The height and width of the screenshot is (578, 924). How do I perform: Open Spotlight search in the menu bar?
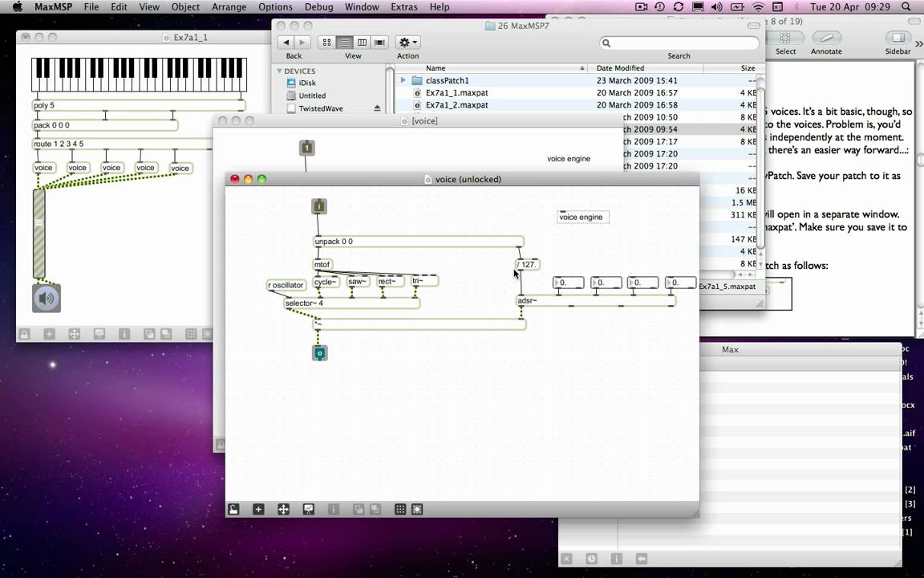tap(906, 7)
